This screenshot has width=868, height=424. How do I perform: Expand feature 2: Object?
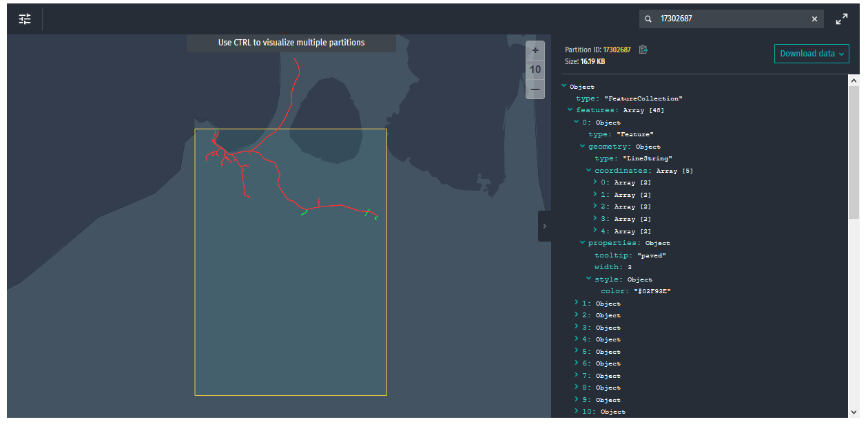tap(577, 315)
